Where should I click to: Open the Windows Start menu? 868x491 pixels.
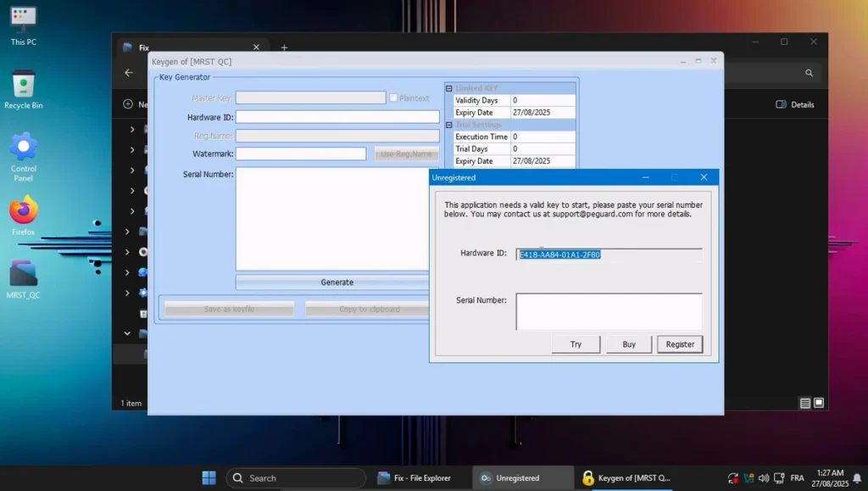click(209, 477)
